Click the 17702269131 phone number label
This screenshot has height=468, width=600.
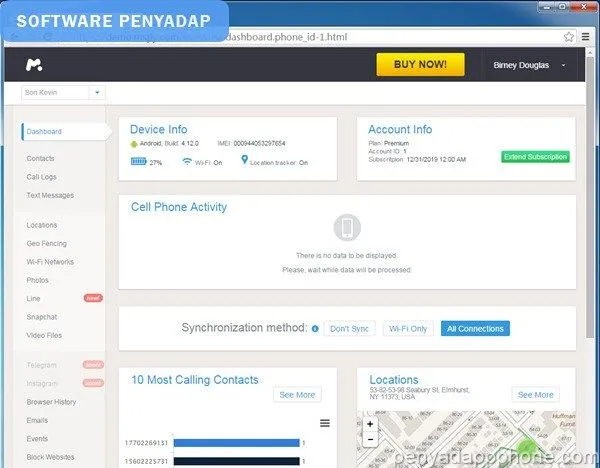(x=147, y=443)
